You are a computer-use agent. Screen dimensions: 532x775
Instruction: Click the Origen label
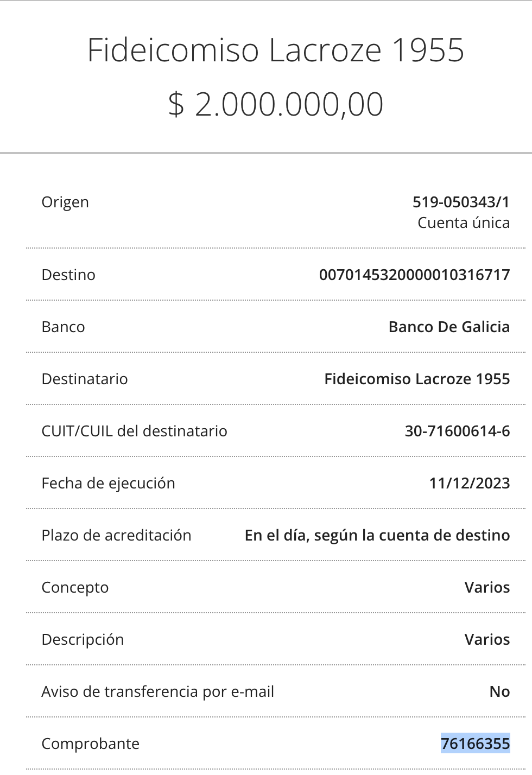[65, 202]
